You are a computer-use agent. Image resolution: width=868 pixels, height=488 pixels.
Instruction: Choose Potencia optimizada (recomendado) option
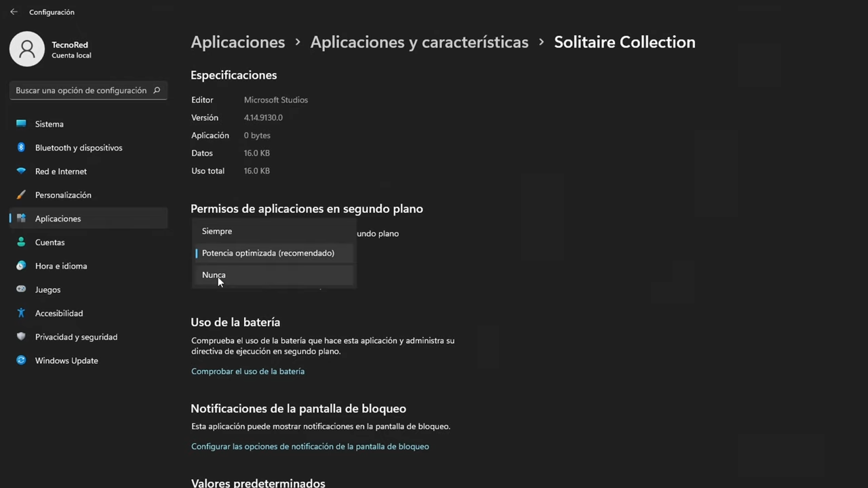coord(268,252)
